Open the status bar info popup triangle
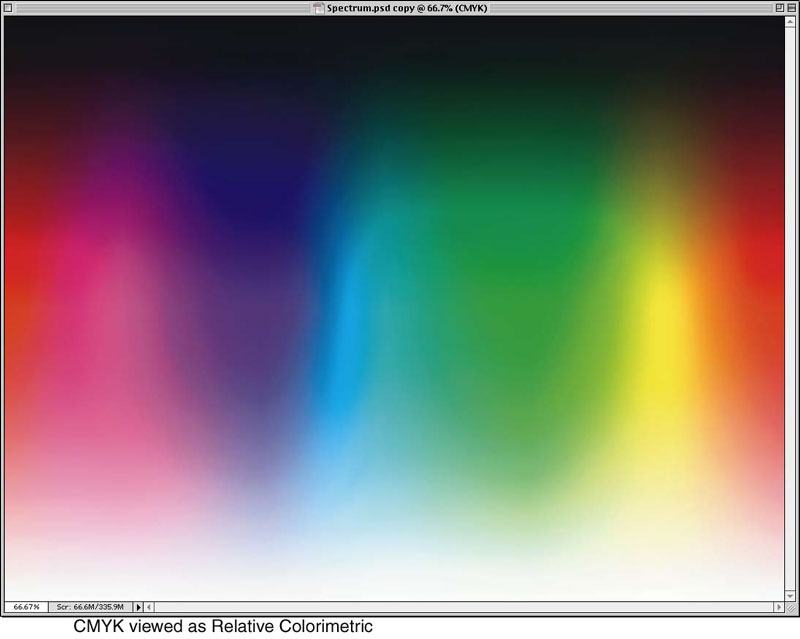The width and height of the screenshot is (800, 639). click(138, 607)
